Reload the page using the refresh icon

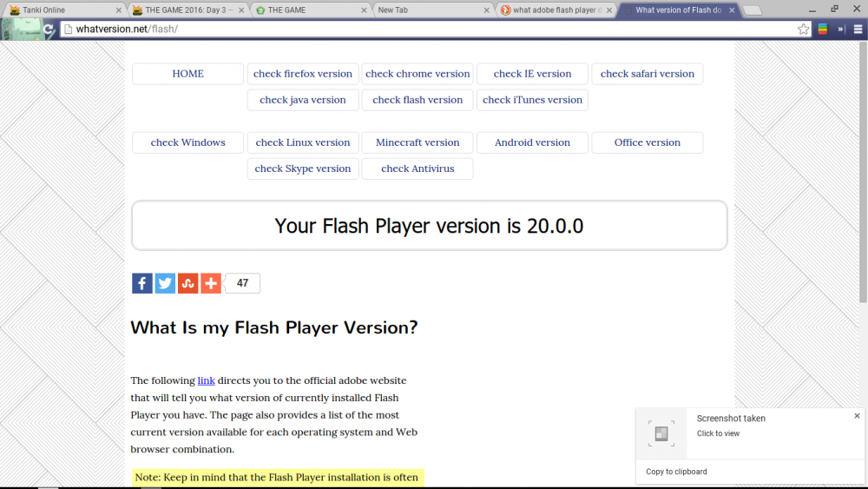tap(49, 29)
